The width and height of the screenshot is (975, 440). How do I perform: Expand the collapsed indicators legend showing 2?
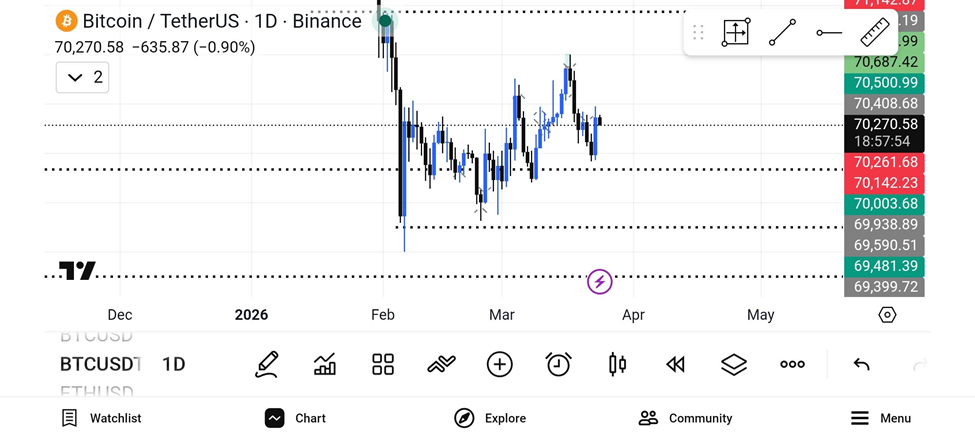[x=82, y=77]
